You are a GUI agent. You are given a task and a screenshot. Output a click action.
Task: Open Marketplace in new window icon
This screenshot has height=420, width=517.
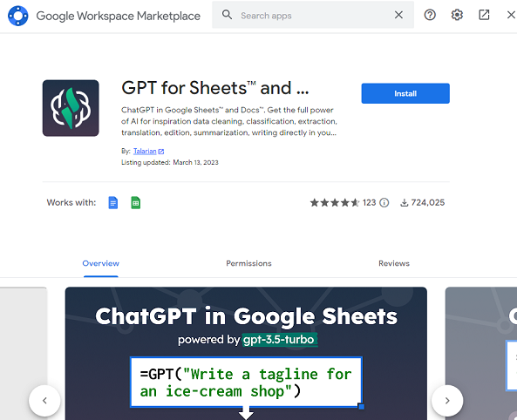[484, 15]
